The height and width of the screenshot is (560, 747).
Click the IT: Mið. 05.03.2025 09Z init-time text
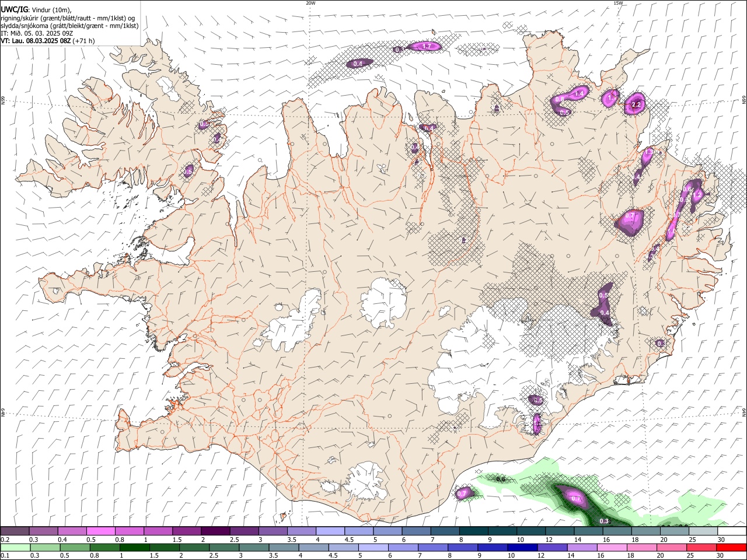tap(37, 33)
